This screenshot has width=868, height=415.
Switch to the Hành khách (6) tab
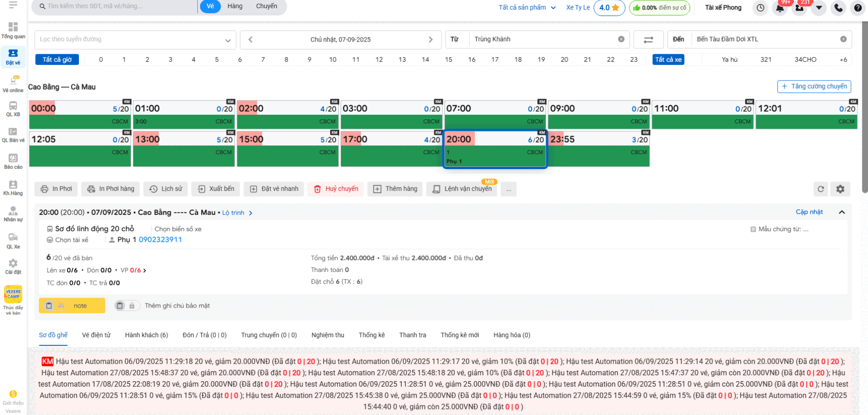[146, 335]
